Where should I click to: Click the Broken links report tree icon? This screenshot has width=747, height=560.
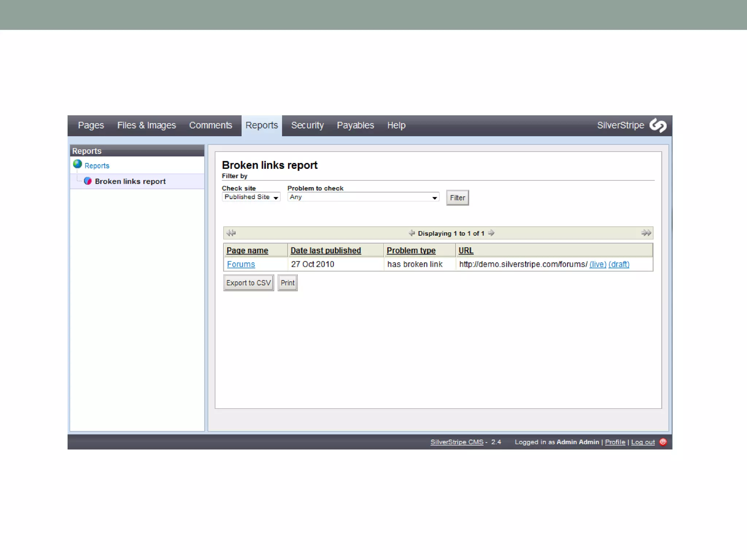(88, 181)
